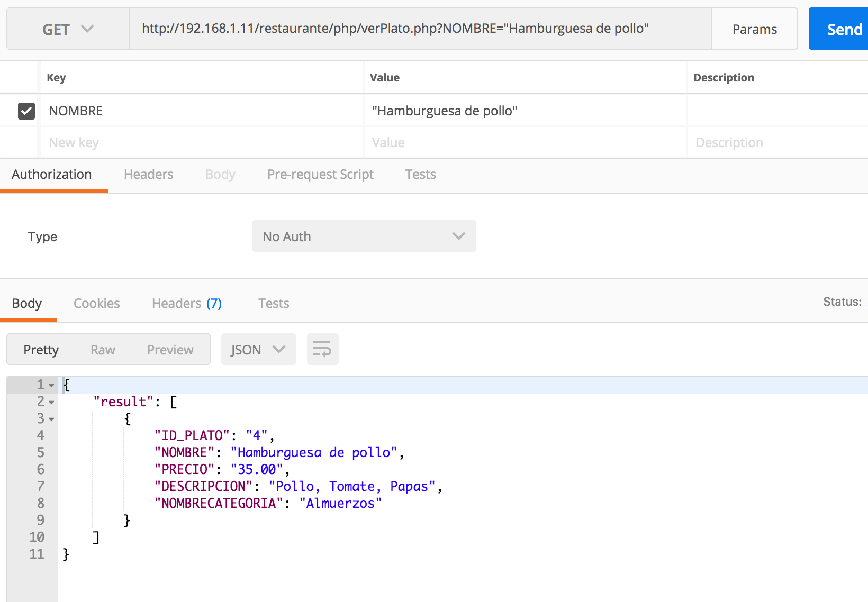Select Pretty view mode
The width and height of the screenshot is (868, 602).
[x=41, y=350]
